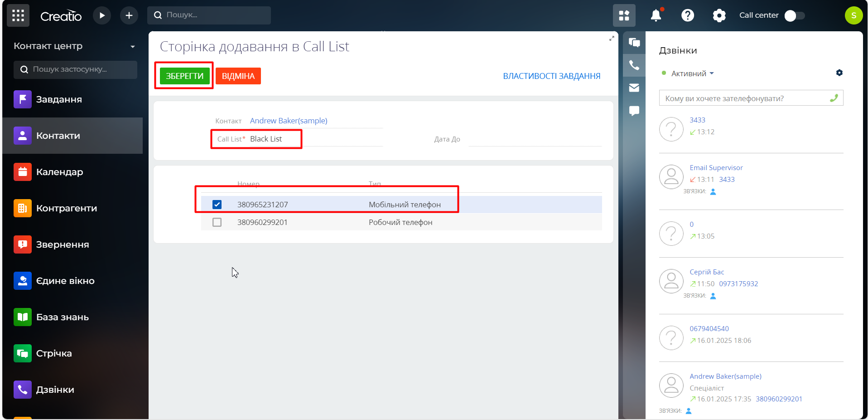This screenshot has height=420, width=868.
Task: Open Andrew Baker(sample) contact link in form
Action: tap(289, 121)
